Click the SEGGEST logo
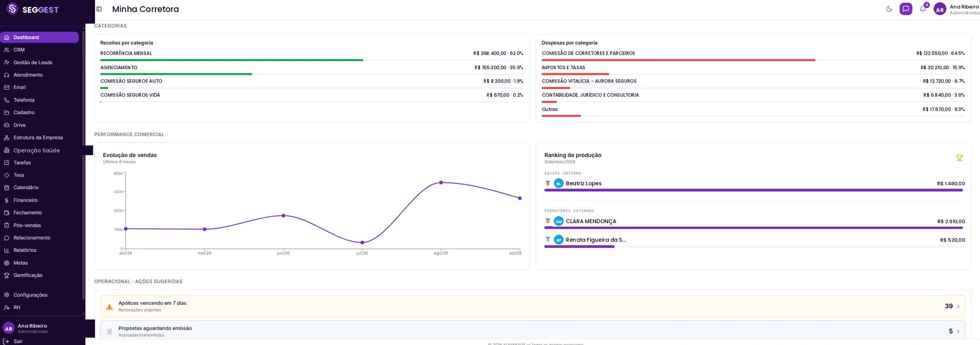This screenshot has width=980, height=345. [32, 9]
